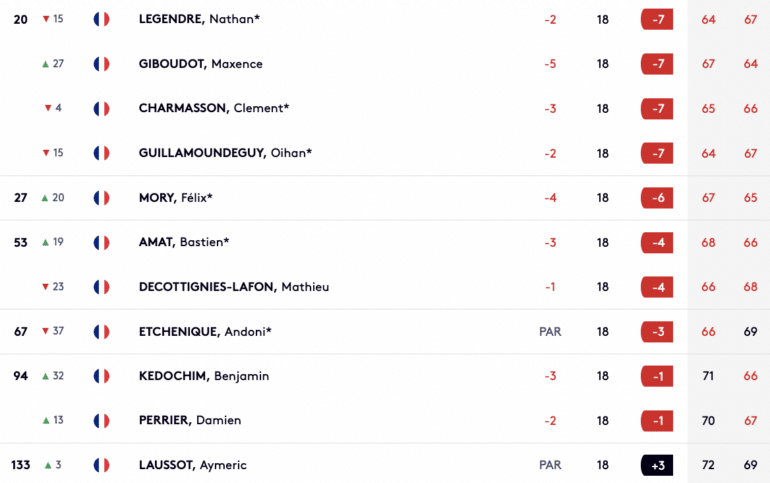Image resolution: width=770 pixels, height=483 pixels.
Task: Click the flag icon beside LAUSSOT, Aymeric
Action: point(102,465)
